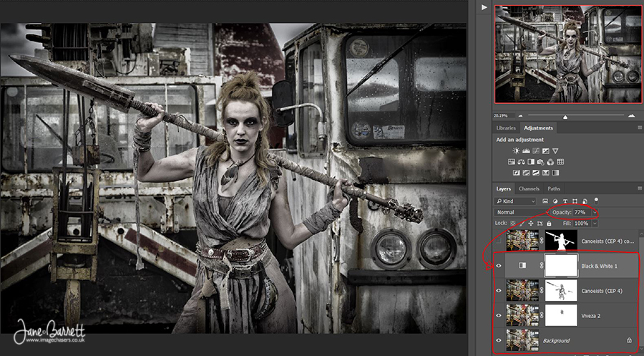
Task: Filter layers for adjustment layers
Action: (x=555, y=201)
